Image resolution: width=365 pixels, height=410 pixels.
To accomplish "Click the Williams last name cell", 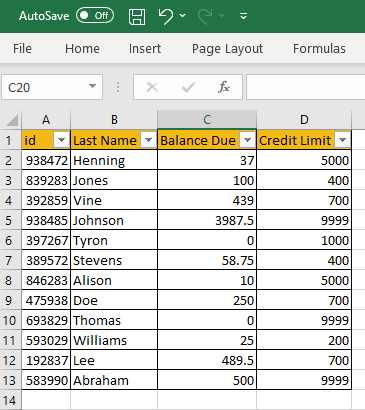I will coord(114,340).
